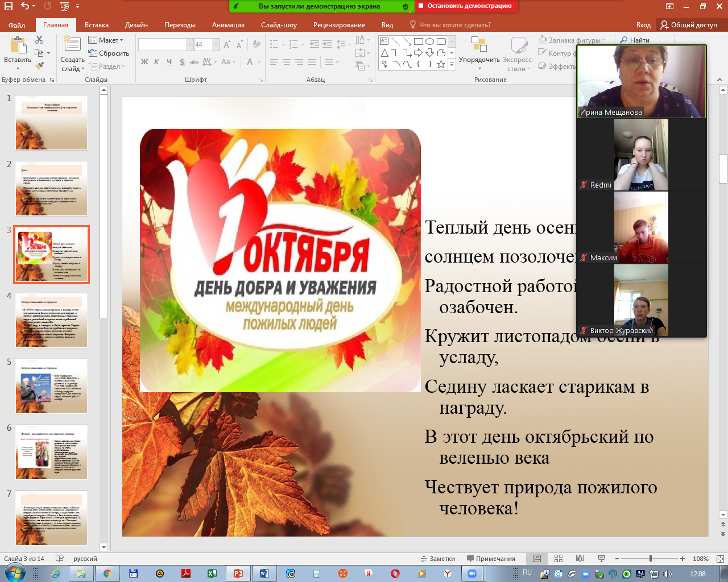Open Zoom app in the taskbar
The width and height of the screenshot is (728, 582).
click(x=471, y=573)
